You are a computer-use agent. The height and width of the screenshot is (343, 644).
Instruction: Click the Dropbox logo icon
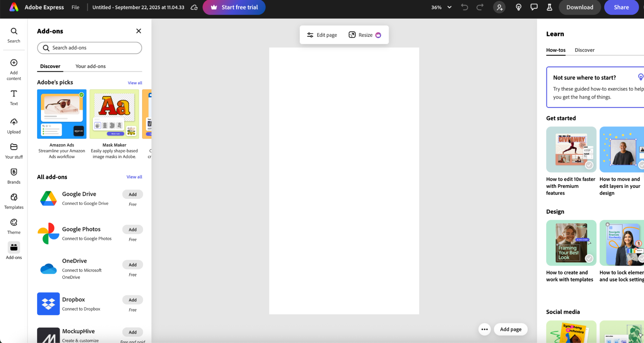(48, 304)
